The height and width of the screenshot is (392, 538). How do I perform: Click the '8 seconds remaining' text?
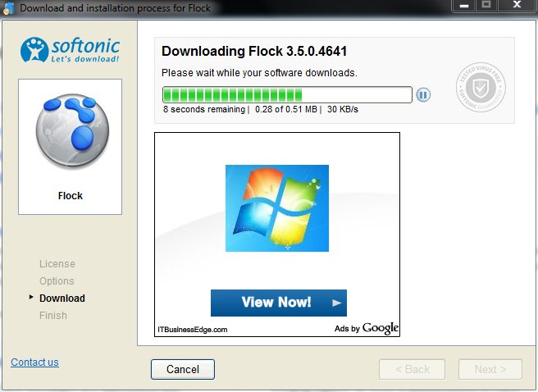pyautogui.click(x=204, y=109)
